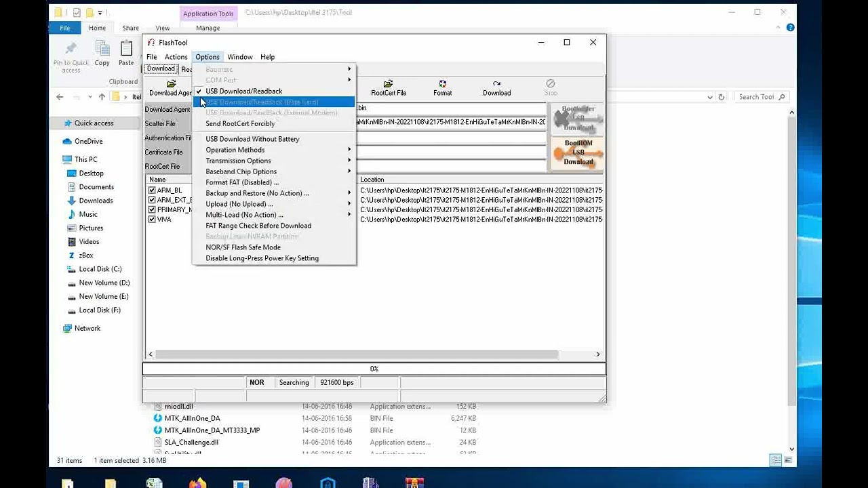Enable FAT Range Check Before Download

click(x=274, y=226)
